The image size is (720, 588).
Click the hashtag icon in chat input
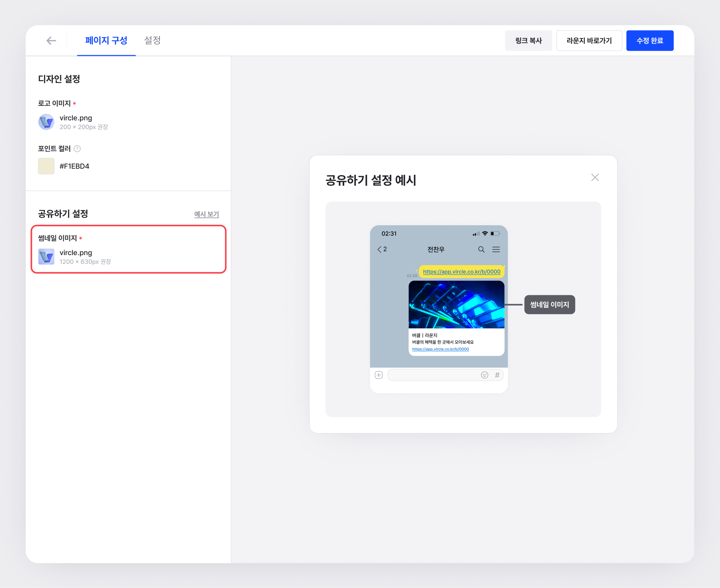(497, 375)
